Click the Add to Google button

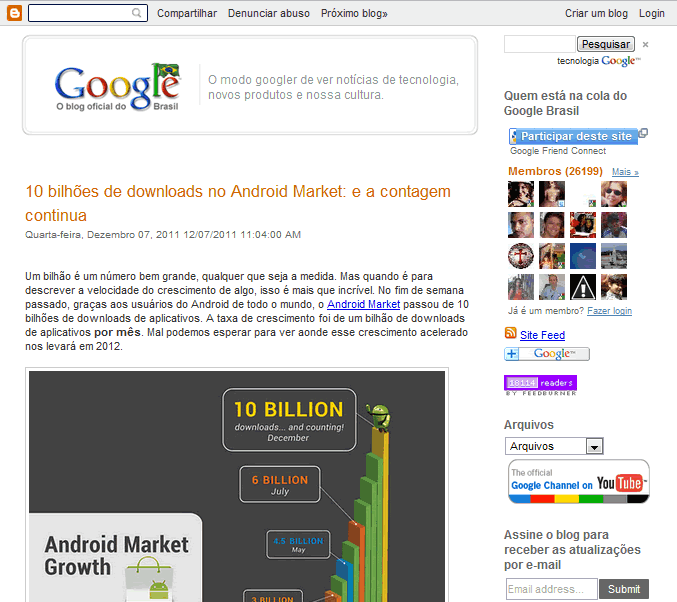coord(547,354)
